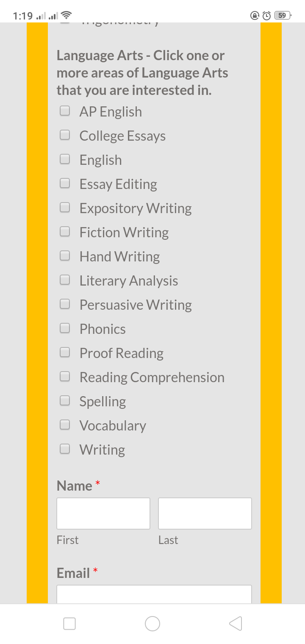Viewport: 305px width, 644px height.
Task: Focus the Last name input field
Action: [205, 514]
